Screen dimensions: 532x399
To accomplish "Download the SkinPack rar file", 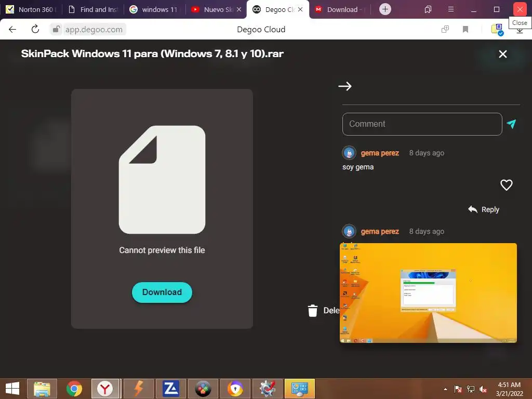I will coord(162,292).
